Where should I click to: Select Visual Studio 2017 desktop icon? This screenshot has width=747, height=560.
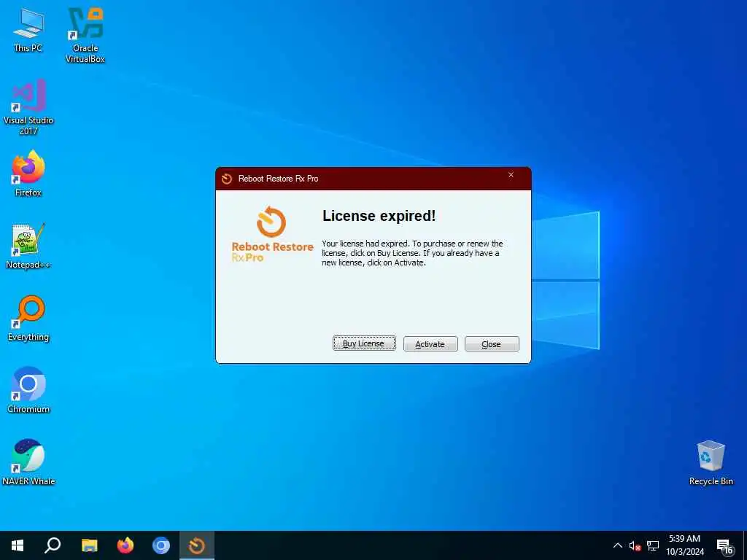point(28,107)
